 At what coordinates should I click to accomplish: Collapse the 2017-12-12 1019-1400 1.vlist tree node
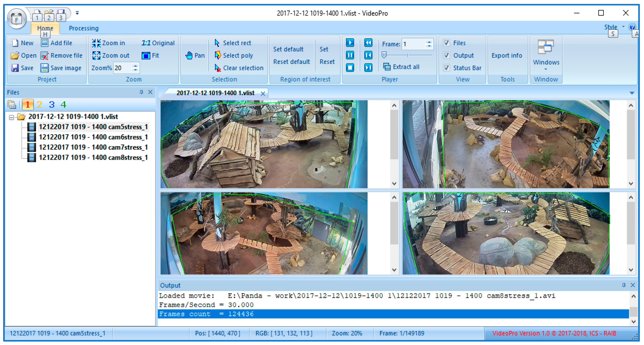(11, 117)
